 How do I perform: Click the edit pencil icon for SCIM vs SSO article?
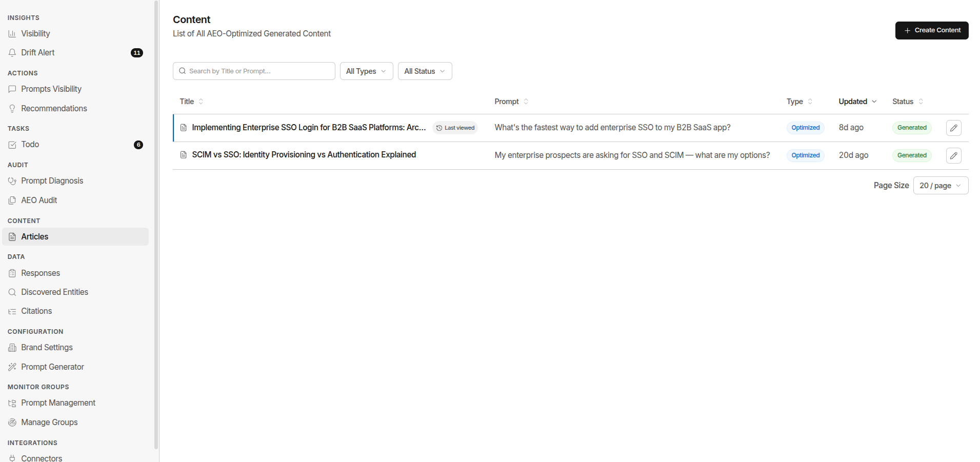[953, 155]
